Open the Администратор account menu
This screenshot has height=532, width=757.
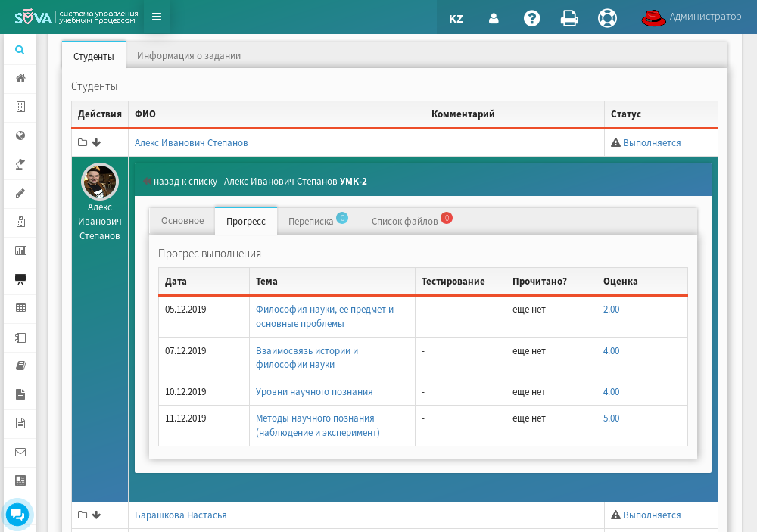(691, 17)
